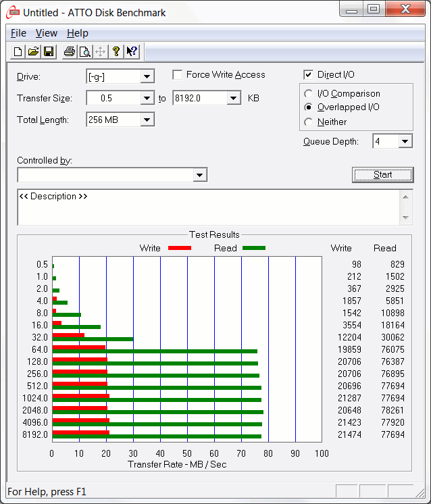Image resolution: width=431 pixels, height=504 pixels.
Task: Expand the Queue Depth dropdown
Action: pyautogui.click(x=405, y=141)
